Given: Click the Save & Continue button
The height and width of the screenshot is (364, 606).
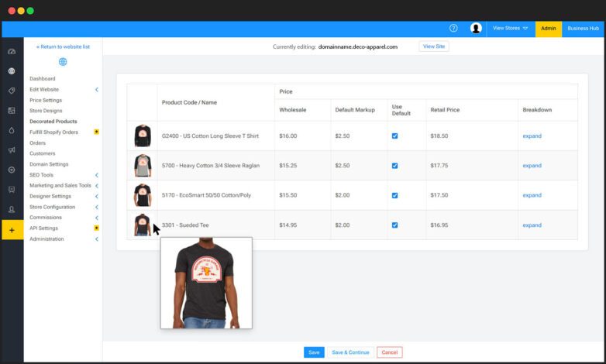Looking at the screenshot, I should 350,352.
